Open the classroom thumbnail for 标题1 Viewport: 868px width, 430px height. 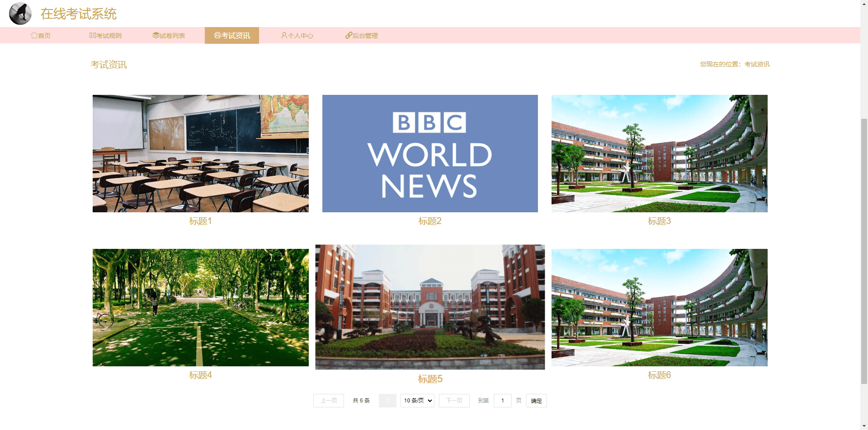(201, 154)
